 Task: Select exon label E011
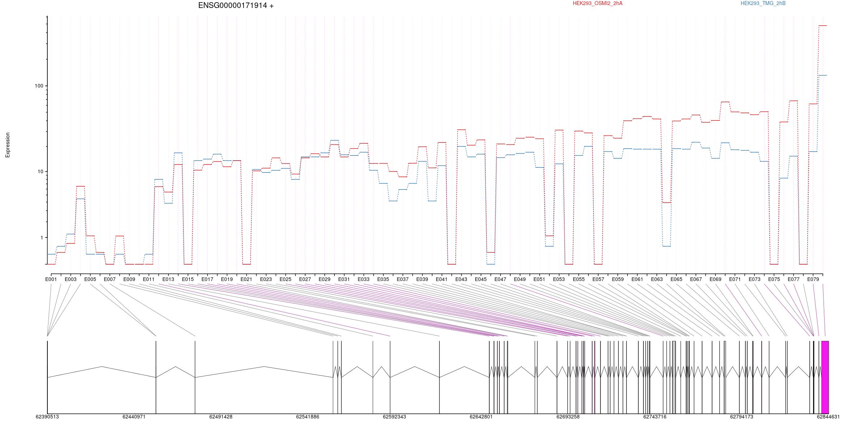(x=149, y=279)
